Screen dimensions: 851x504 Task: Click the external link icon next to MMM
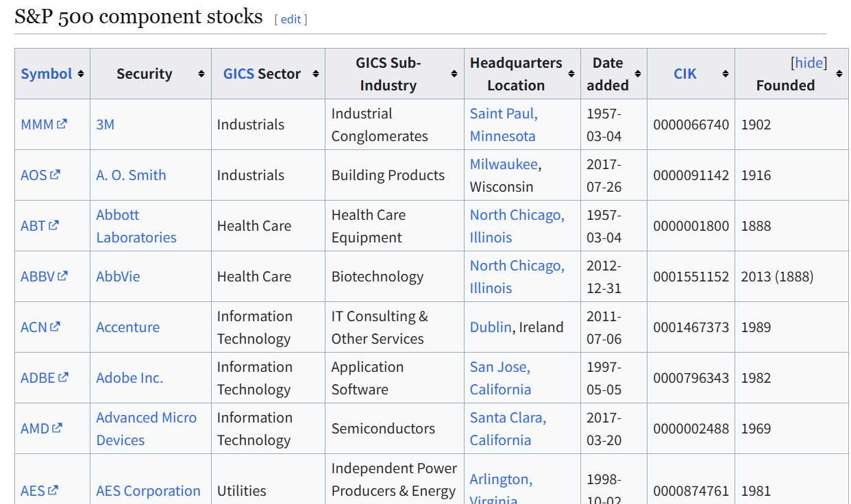(x=62, y=124)
